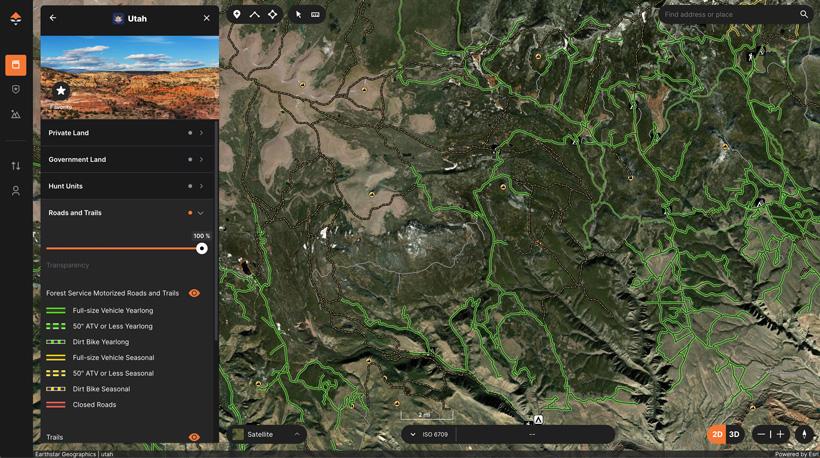Click the search magnifier icon
The width and height of the screenshot is (820, 458).
tap(804, 15)
